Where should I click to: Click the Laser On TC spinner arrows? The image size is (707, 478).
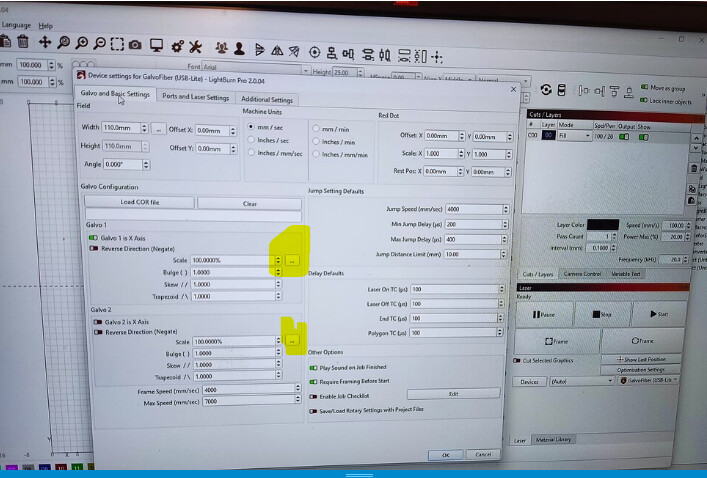(501, 289)
